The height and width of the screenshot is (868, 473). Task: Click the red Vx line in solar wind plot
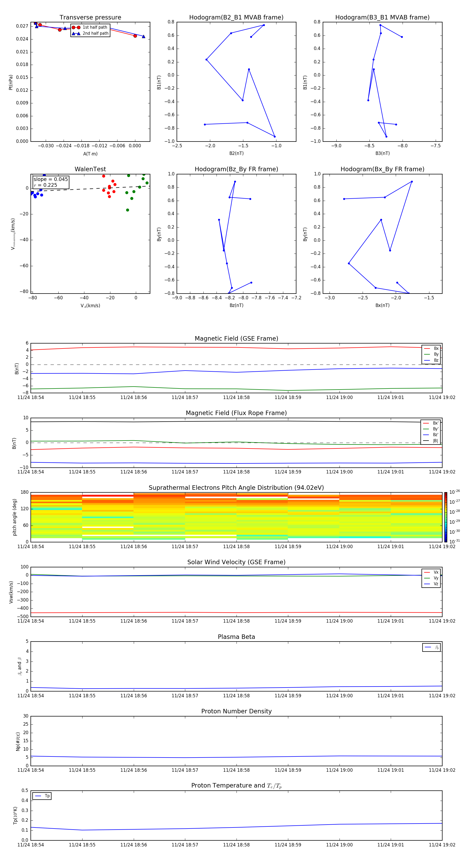[x=236, y=613]
